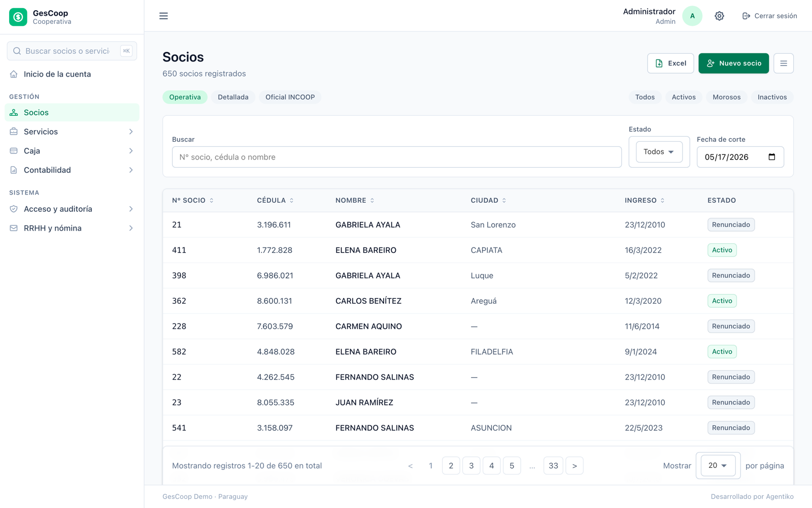Image resolution: width=812 pixels, height=508 pixels.
Task: Export list with Excel button
Action: (670, 63)
